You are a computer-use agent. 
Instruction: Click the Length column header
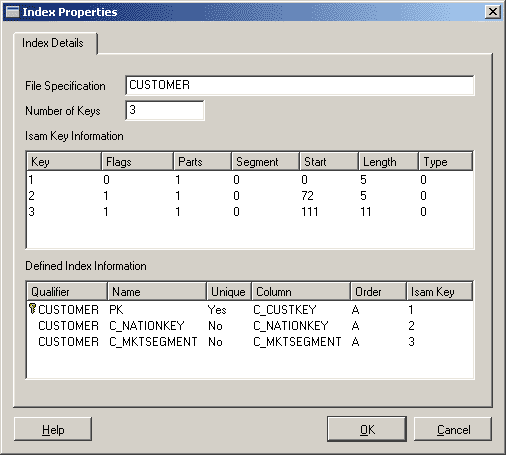point(388,162)
